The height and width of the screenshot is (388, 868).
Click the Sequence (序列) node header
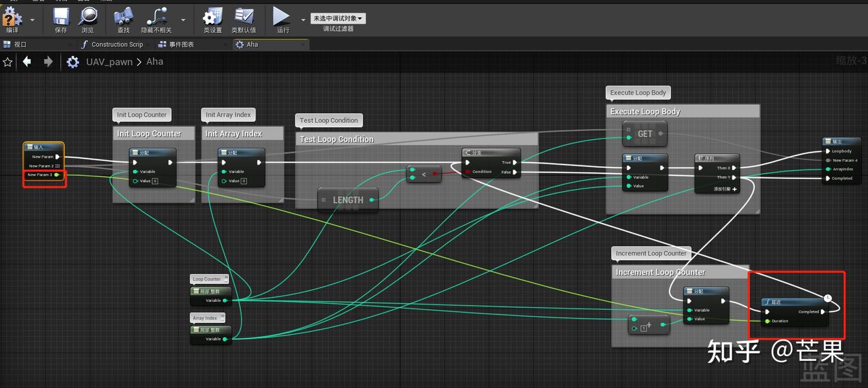(717, 158)
